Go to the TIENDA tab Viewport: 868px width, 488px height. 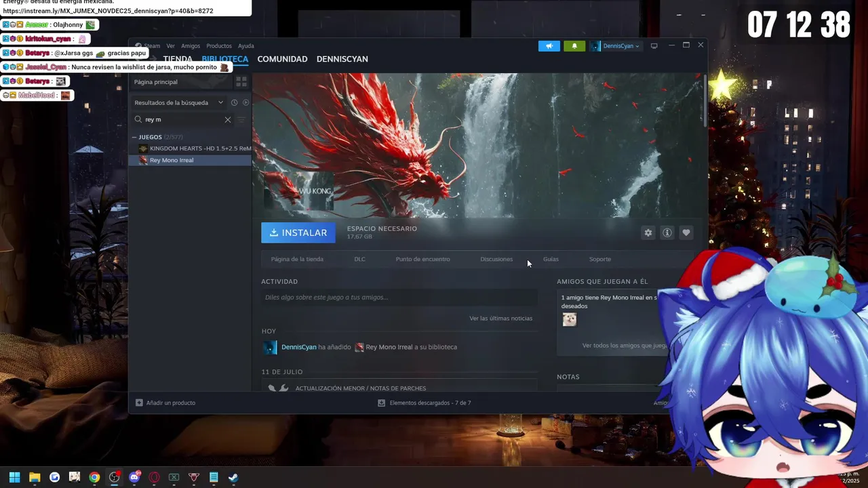pyautogui.click(x=178, y=59)
